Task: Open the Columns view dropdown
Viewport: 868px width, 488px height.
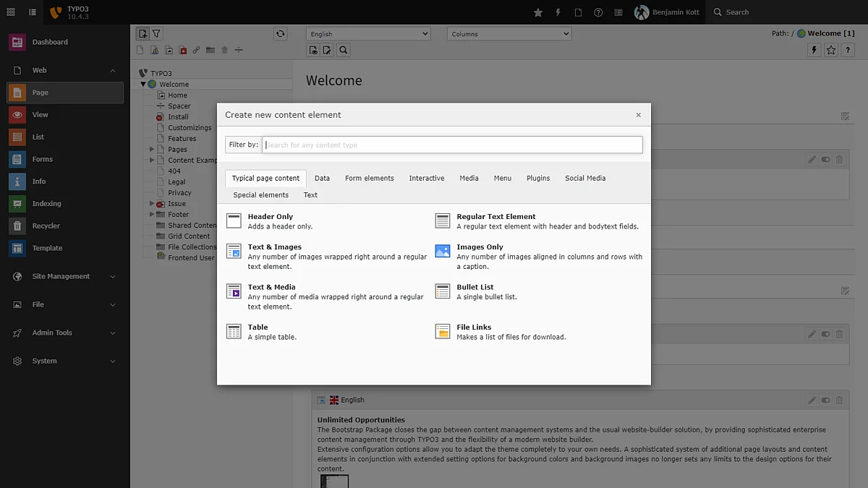Action: [x=509, y=34]
